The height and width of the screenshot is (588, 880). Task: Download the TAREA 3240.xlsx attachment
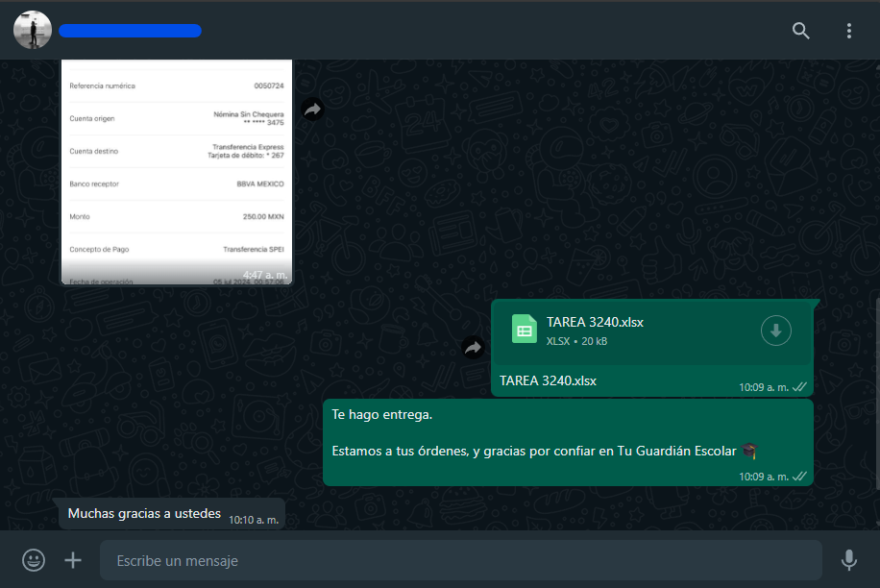coord(776,331)
